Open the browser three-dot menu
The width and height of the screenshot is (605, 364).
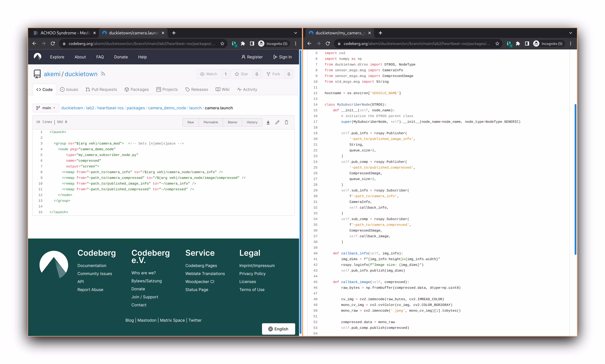click(295, 43)
